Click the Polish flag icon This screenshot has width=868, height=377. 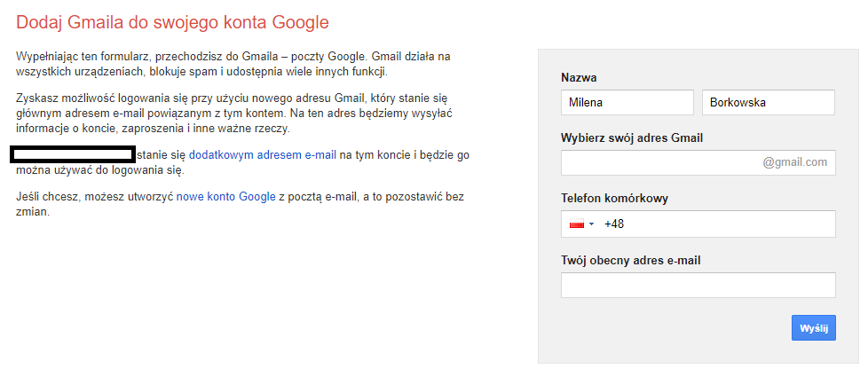(x=576, y=224)
